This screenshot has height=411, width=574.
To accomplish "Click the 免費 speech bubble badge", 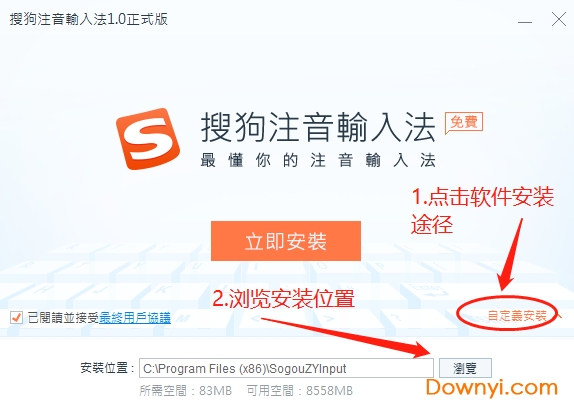I will 464,123.
